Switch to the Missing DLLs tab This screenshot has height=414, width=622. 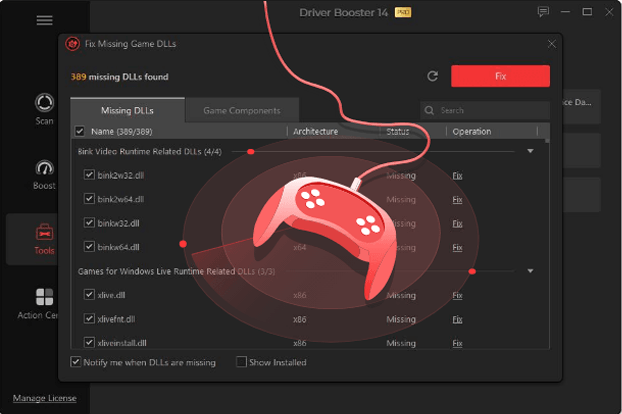coord(127,110)
